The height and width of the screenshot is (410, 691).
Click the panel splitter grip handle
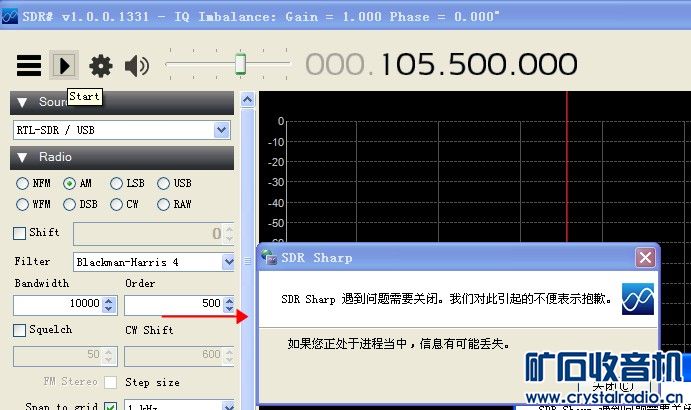(x=248, y=261)
